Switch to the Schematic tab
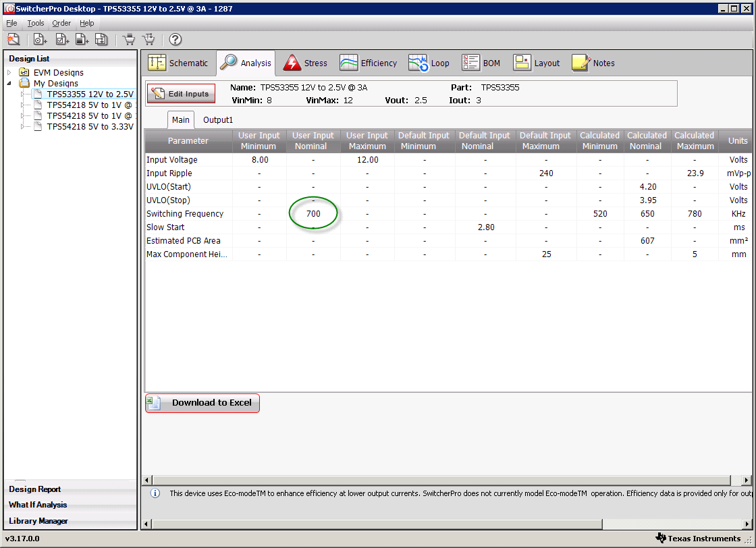The image size is (756, 548). point(178,63)
